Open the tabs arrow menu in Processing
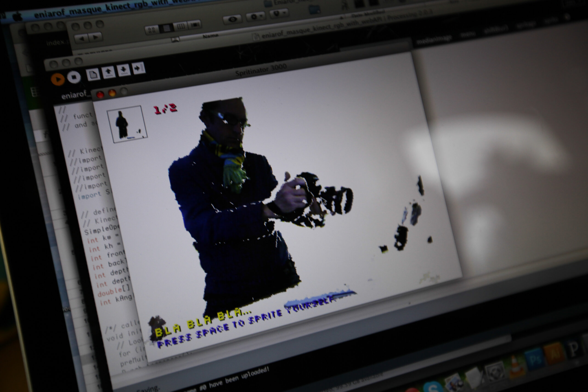The width and height of the screenshot is (588, 392). (568, 17)
